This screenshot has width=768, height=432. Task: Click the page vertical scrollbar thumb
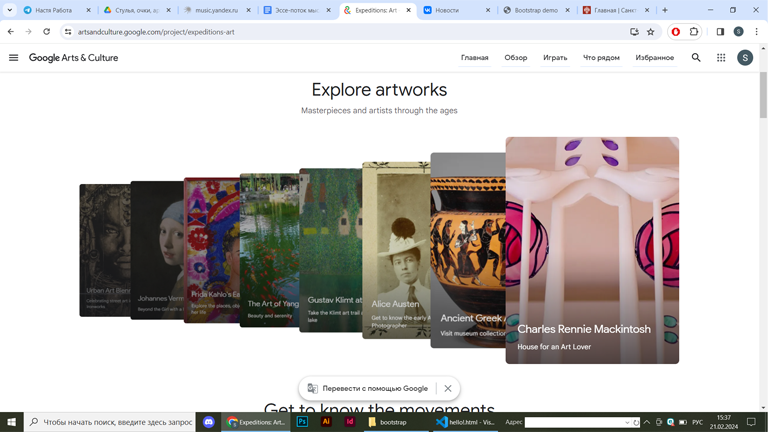coord(763,95)
